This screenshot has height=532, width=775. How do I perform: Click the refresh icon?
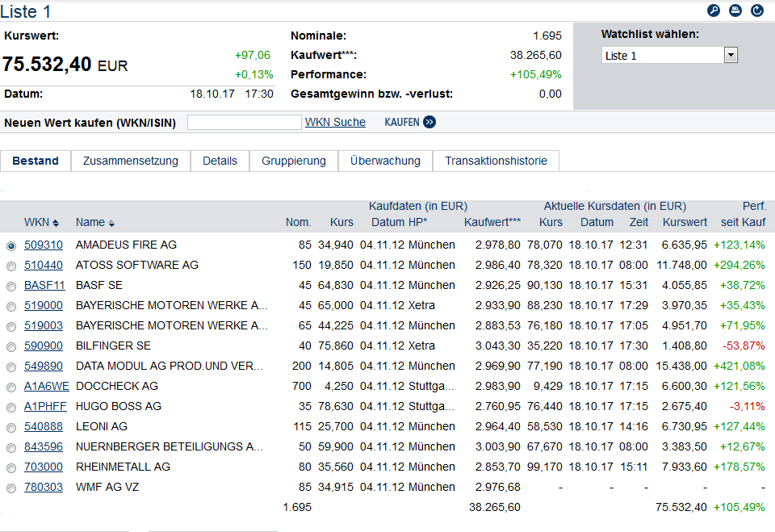756,10
